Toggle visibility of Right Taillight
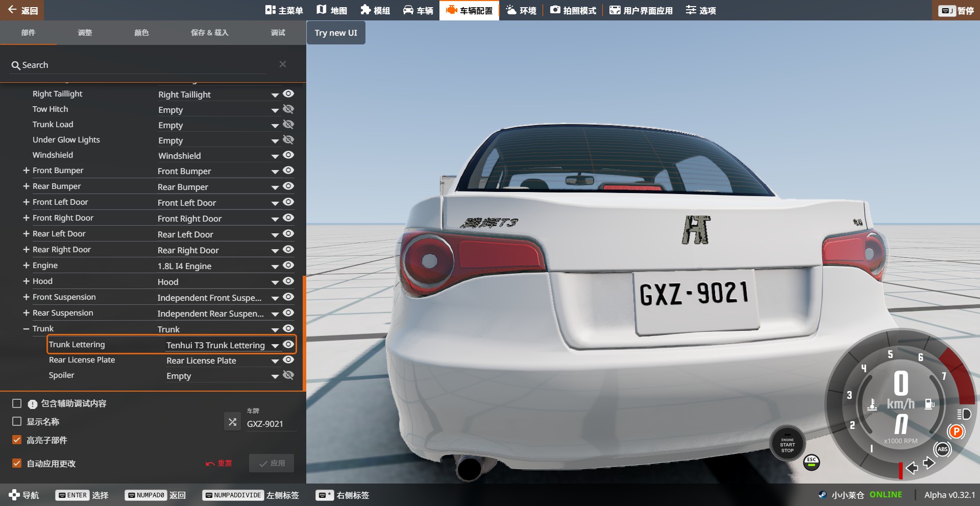Viewport: 980px width, 506px height. click(288, 93)
